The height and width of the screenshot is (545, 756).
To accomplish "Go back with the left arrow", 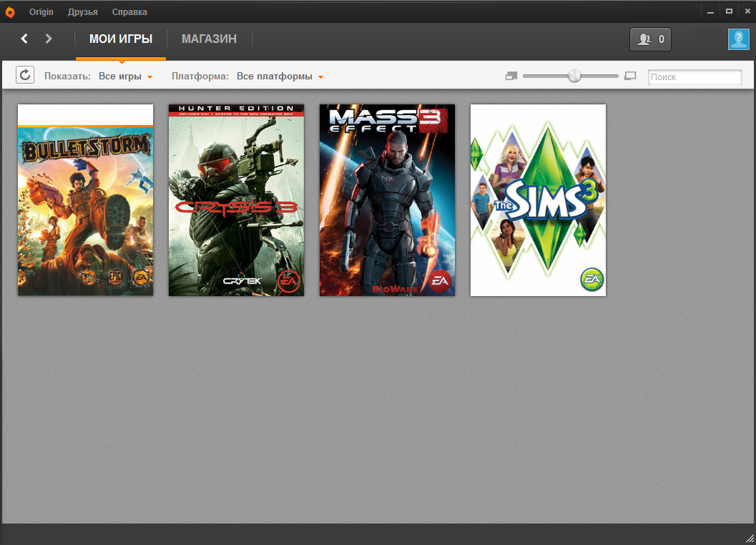I will coord(24,39).
